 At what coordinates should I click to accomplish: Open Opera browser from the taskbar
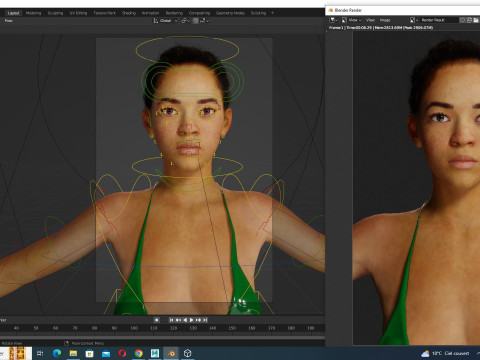click(x=122, y=353)
